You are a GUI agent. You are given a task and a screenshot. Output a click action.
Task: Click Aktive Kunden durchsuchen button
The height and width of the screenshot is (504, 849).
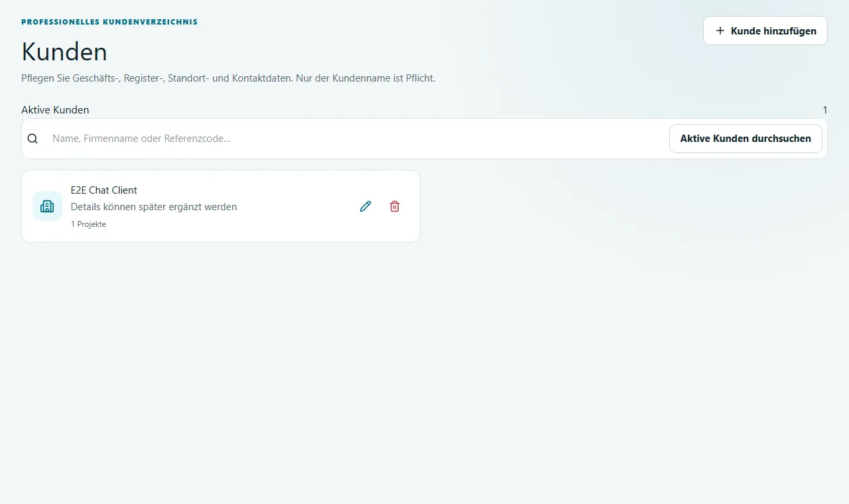[746, 139]
